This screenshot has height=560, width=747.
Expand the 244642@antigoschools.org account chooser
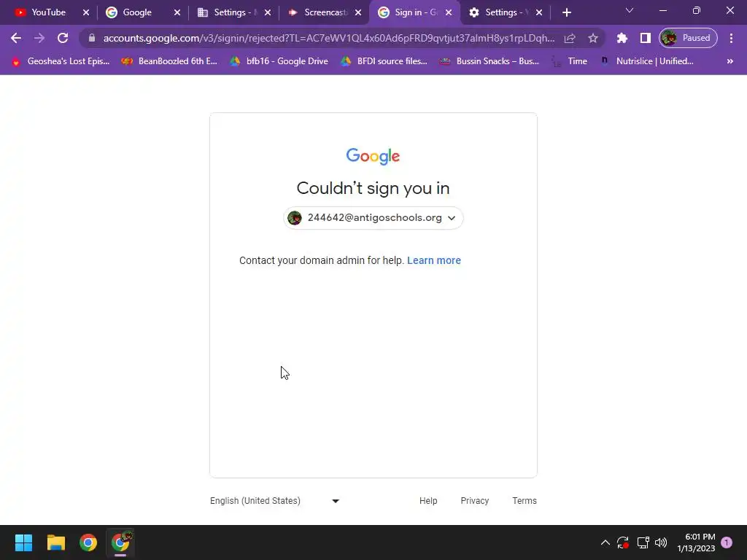point(373,217)
